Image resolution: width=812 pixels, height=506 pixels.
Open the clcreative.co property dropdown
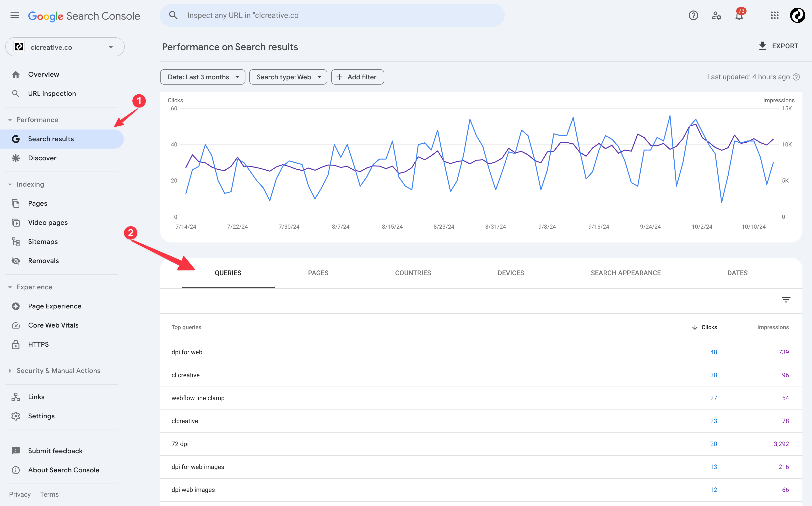65,47
